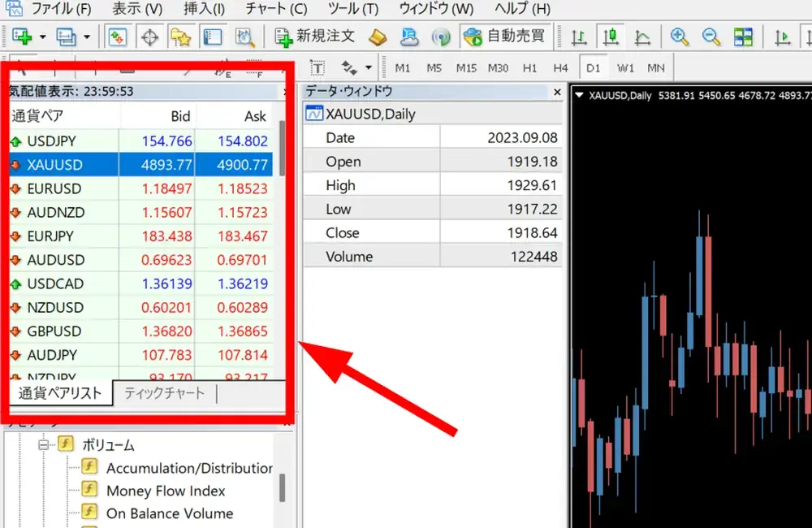This screenshot has width=812, height=528.
Task: Select the bar chart type icon
Action: click(579, 37)
